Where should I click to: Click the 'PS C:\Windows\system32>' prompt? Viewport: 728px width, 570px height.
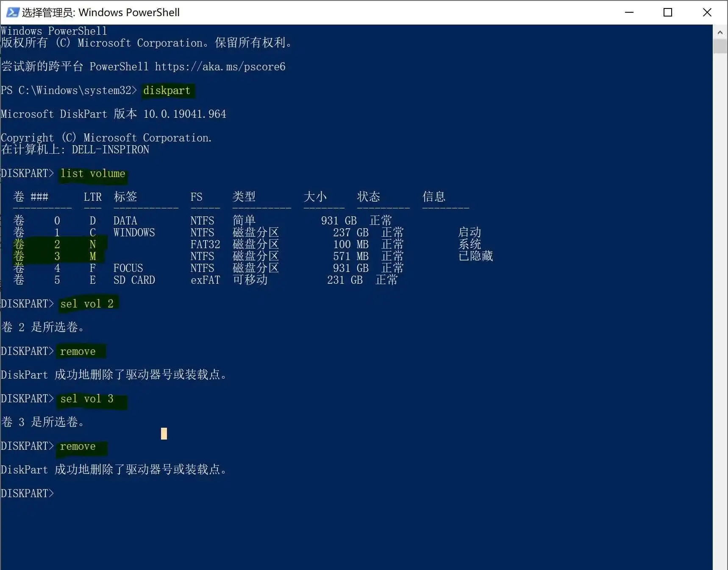pos(69,90)
